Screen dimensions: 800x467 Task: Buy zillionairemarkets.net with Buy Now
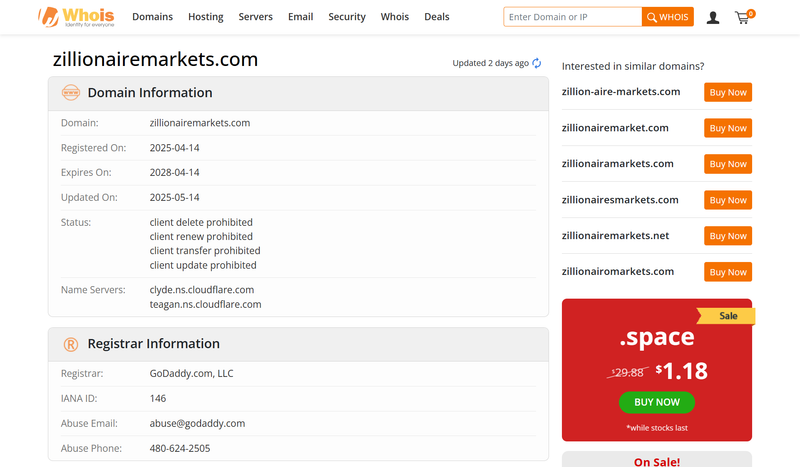pyautogui.click(x=728, y=236)
